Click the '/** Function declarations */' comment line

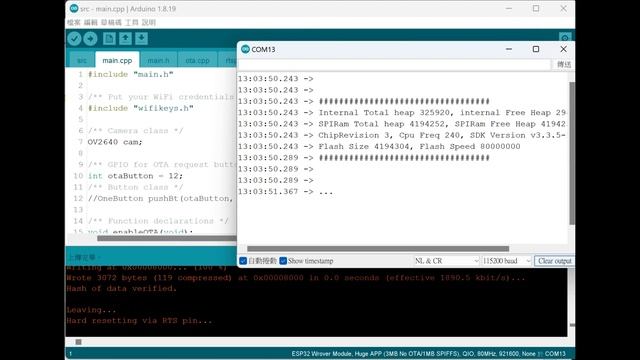pyautogui.click(x=158, y=221)
